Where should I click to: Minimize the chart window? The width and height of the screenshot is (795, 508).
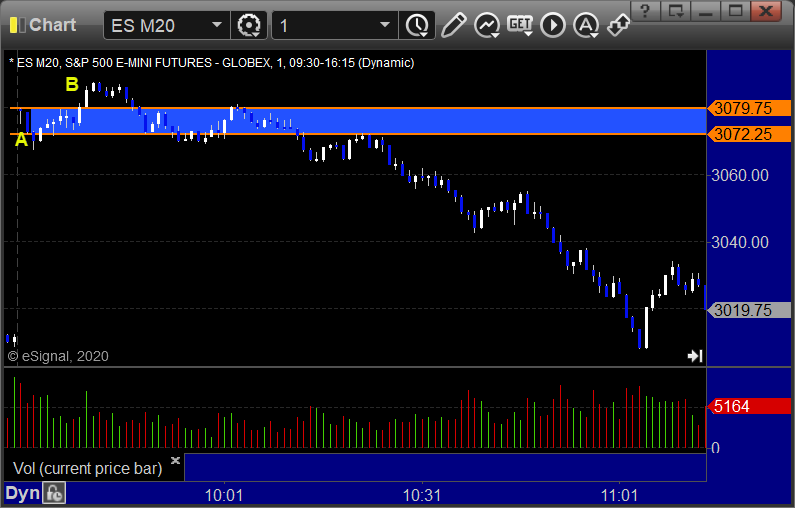pyautogui.click(x=706, y=11)
